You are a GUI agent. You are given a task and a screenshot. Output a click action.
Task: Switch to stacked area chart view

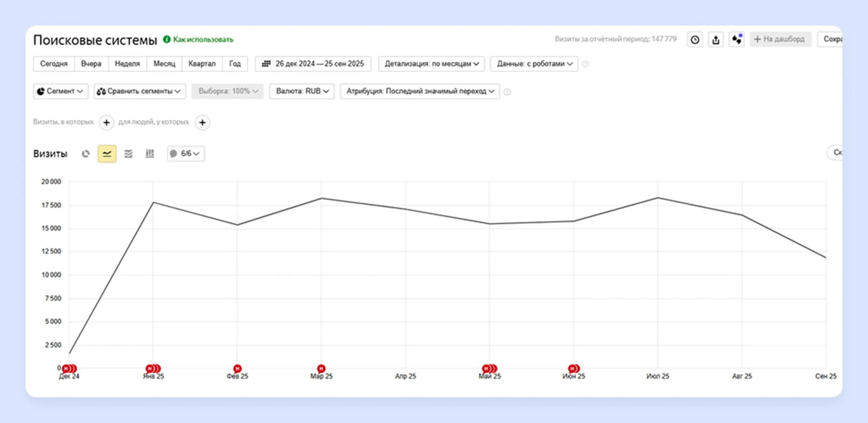click(128, 154)
